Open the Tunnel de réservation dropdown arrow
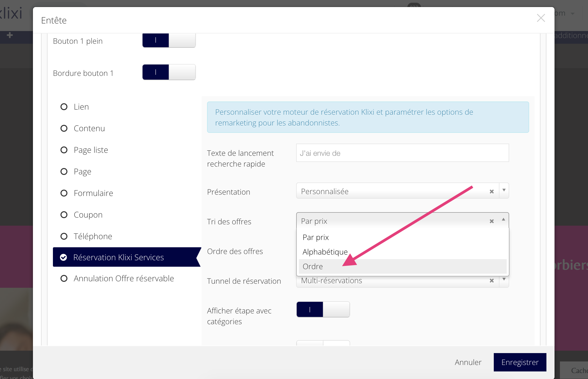The height and width of the screenshot is (379, 588). (x=504, y=280)
